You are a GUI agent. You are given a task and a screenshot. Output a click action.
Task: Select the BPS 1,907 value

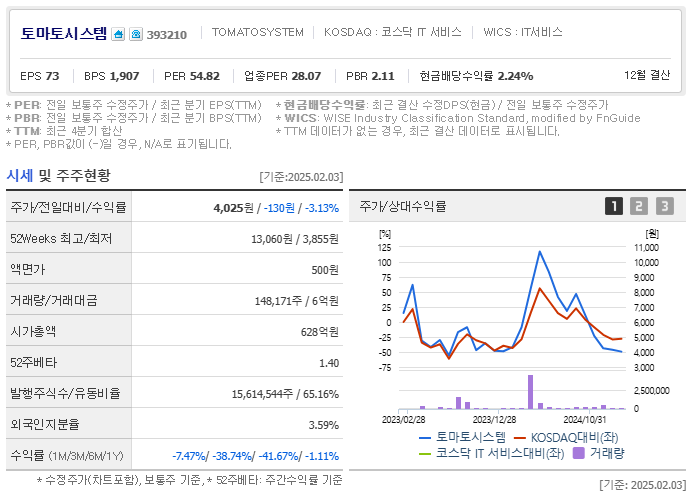tap(111, 76)
